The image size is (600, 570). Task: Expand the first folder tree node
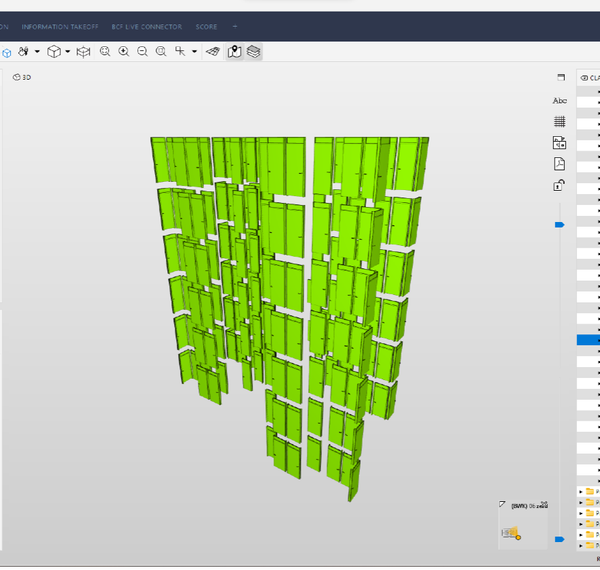coord(581,492)
